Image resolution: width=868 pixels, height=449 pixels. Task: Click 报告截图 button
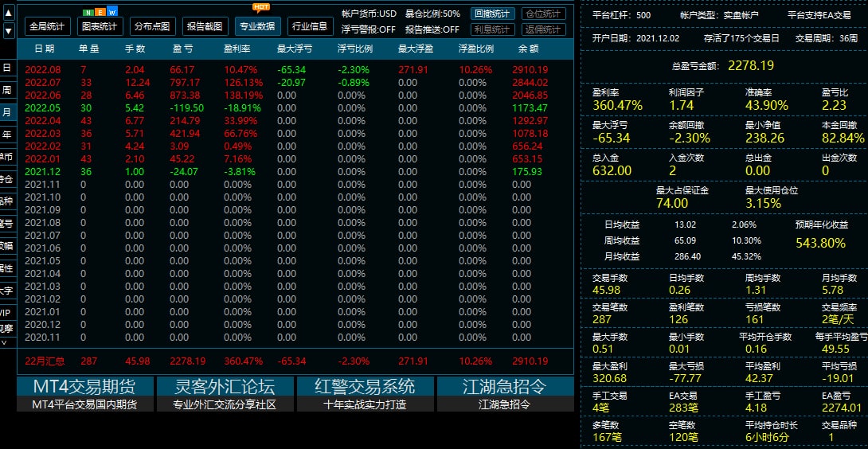pyautogui.click(x=205, y=26)
